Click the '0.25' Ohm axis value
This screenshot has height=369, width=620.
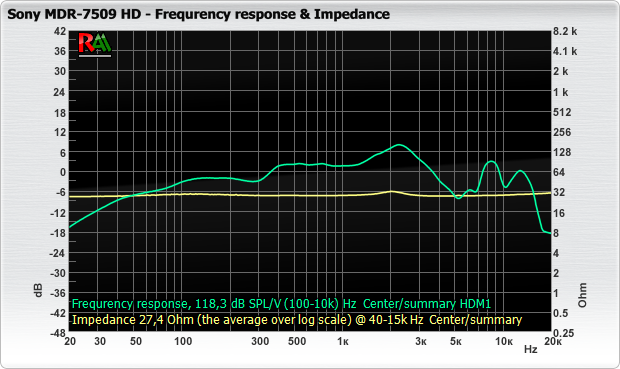pyautogui.click(x=563, y=333)
